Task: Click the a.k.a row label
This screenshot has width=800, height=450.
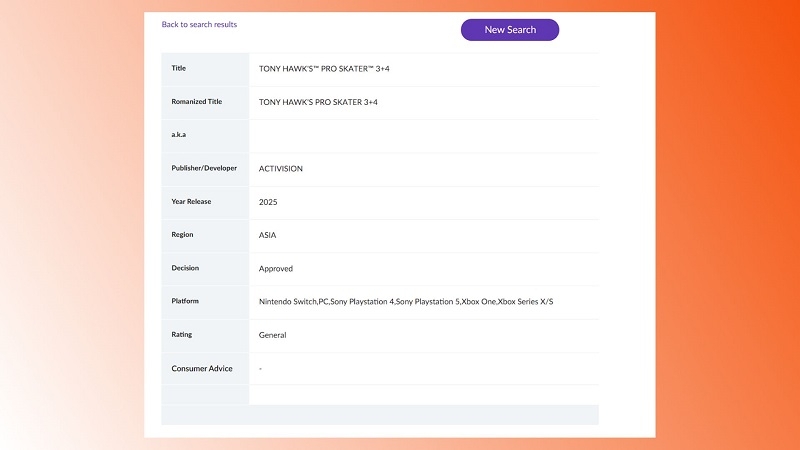Action: click(180, 135)
